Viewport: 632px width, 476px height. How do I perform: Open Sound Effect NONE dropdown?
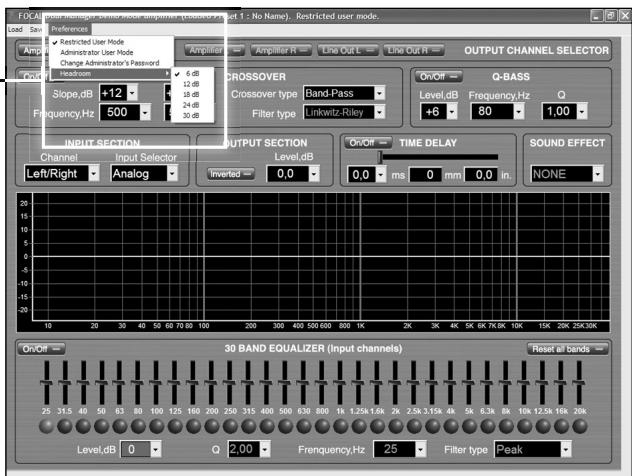point(598,174)
